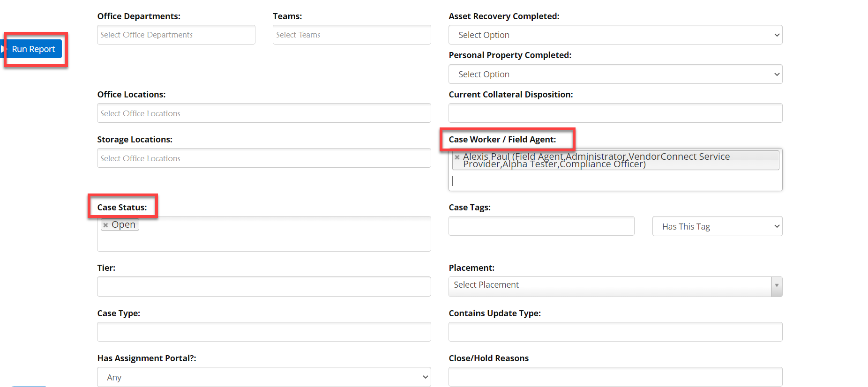
Task: Expand the Has This Tag dropdown
Action: tap(717, 226)
